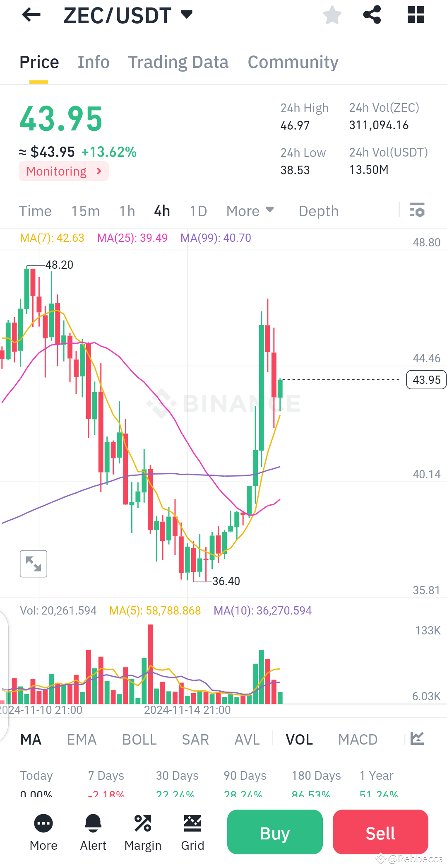Select the 43.95 current price tag
447x868 pixels.
[425, 379]
